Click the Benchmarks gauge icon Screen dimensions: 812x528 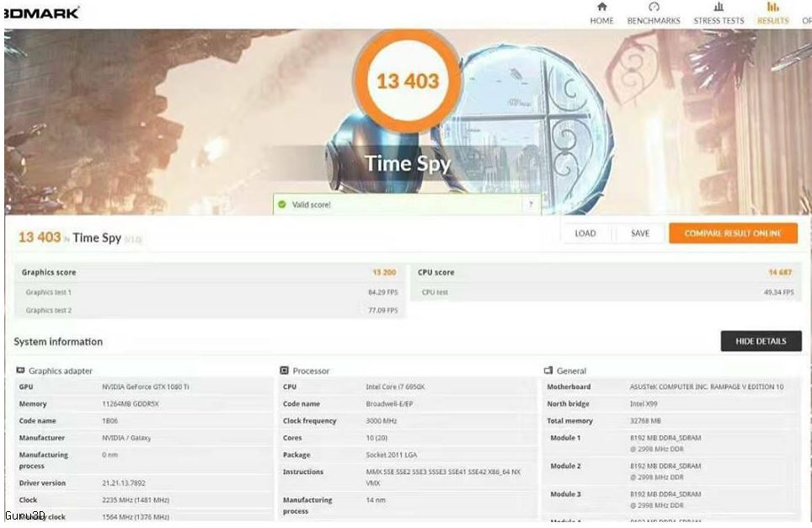654,7
